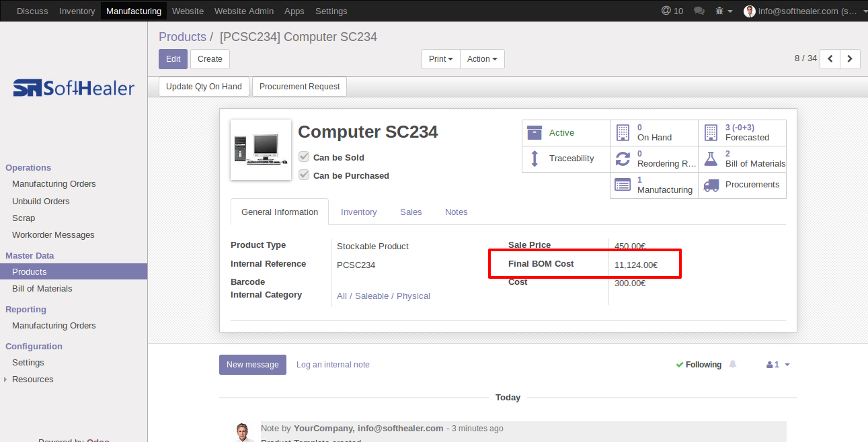This screenshot has width=868, height=442.
Task: Open the Print dropdown
Action: pos(441,59)
